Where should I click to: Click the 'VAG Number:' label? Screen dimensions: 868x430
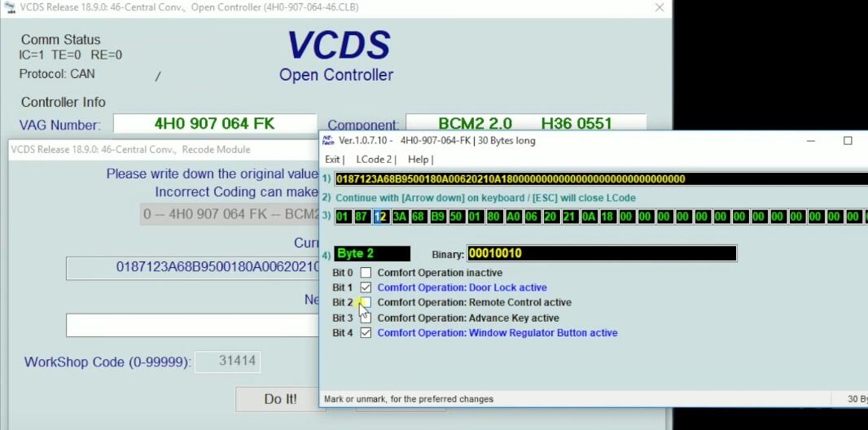60,125
